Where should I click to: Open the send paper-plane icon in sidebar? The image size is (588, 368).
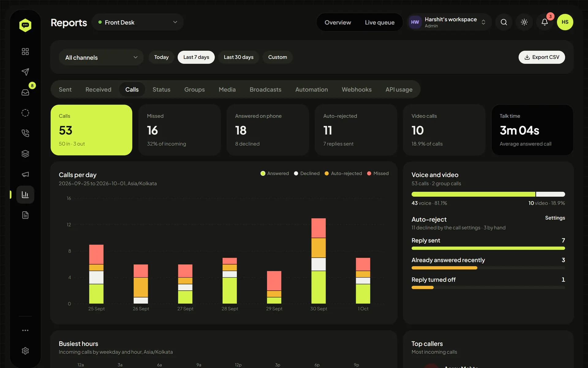(x=25, y=72)
